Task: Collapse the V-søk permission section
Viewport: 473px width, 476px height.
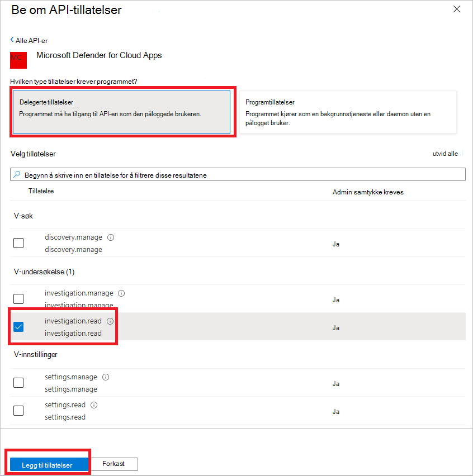Action: click(23, 215)
